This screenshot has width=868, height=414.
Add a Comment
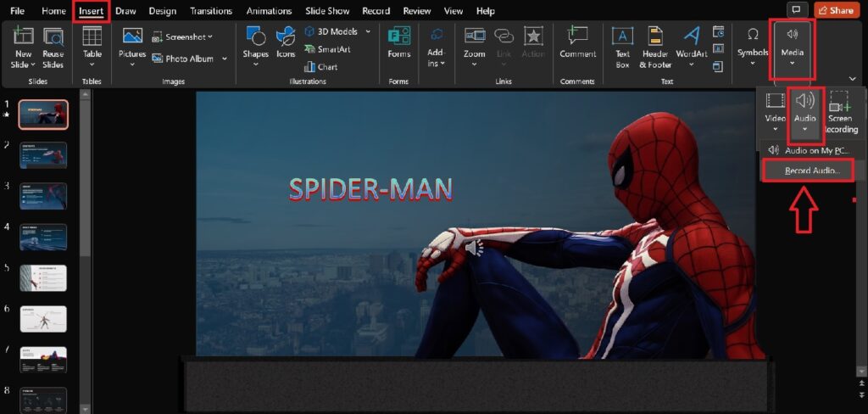[578, 42]
